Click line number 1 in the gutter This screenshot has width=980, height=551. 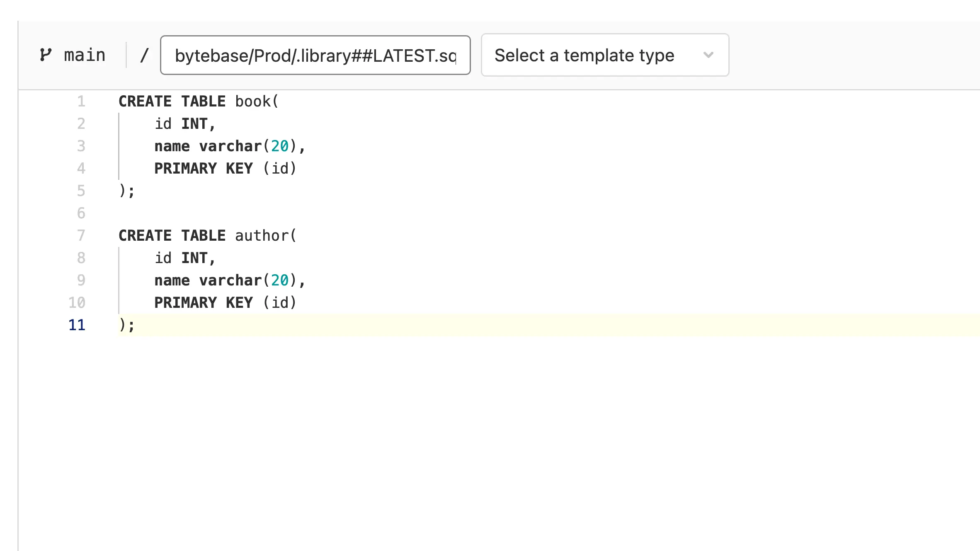point(81,101)
